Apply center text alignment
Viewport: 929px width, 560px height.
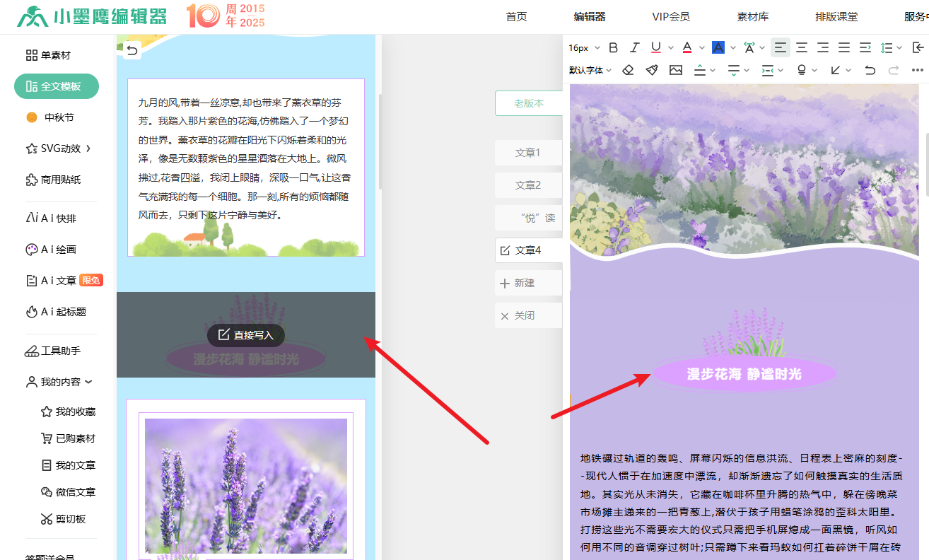tap(802, 47)
